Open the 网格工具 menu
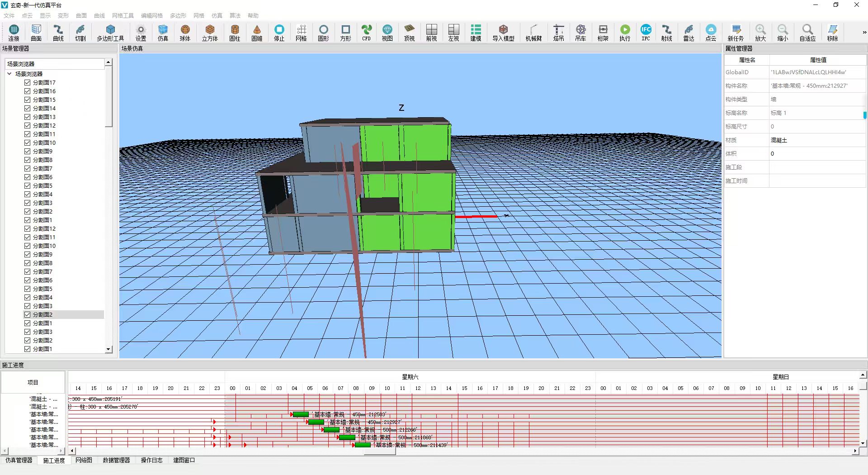This screenshot has height=475, width=868. [x=123, y=15]
